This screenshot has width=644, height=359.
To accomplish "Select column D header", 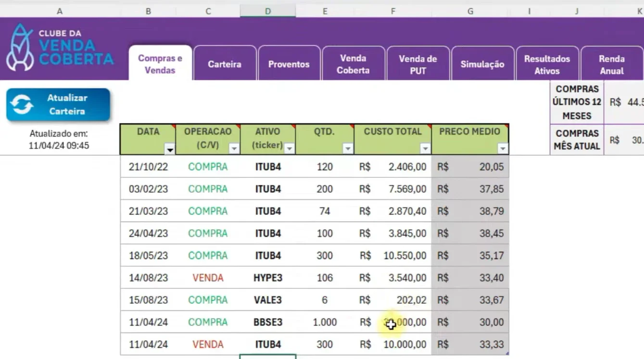I will click(x=268, y=11).
